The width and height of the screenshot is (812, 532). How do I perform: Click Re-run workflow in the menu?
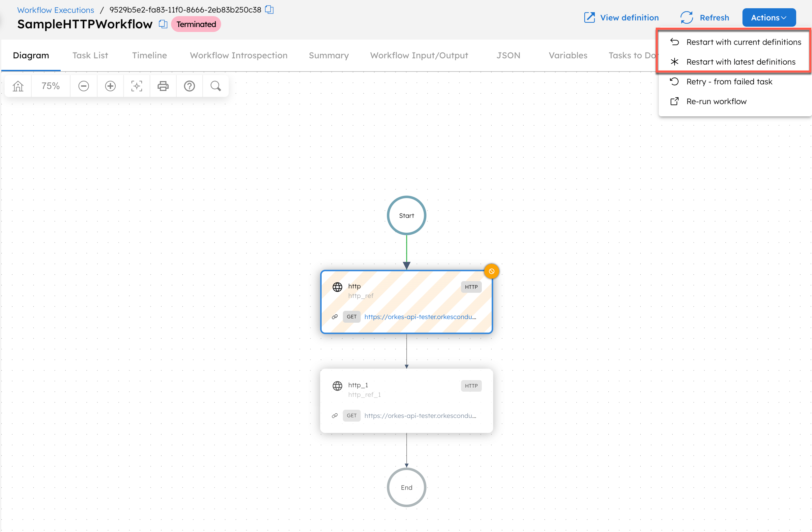[x=716, y=101]
